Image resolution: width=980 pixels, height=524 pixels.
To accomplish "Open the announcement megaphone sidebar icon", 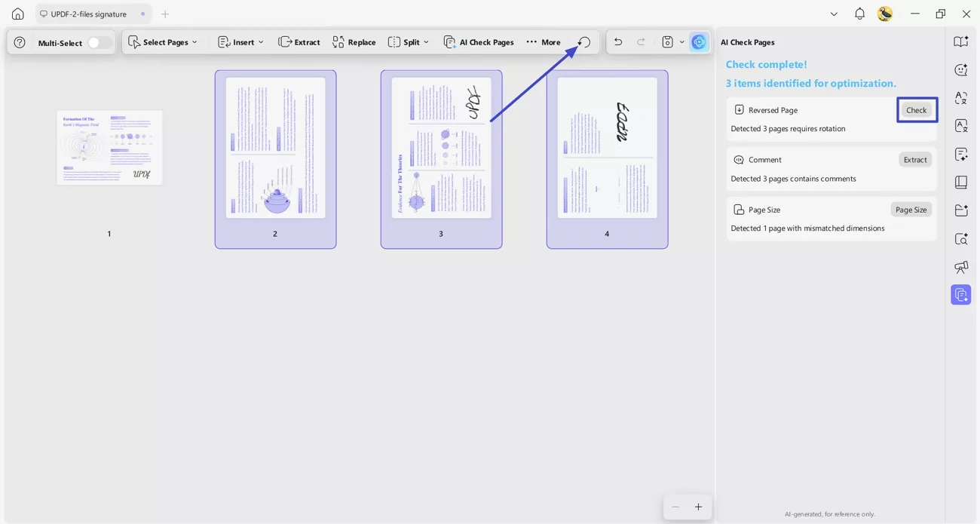I will tap(960, 267).
